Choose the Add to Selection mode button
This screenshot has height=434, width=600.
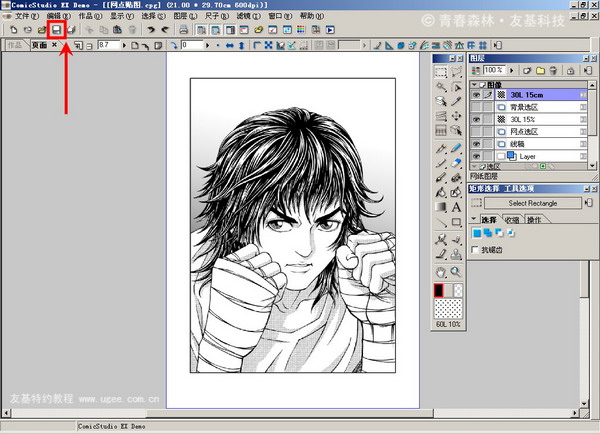488,233
